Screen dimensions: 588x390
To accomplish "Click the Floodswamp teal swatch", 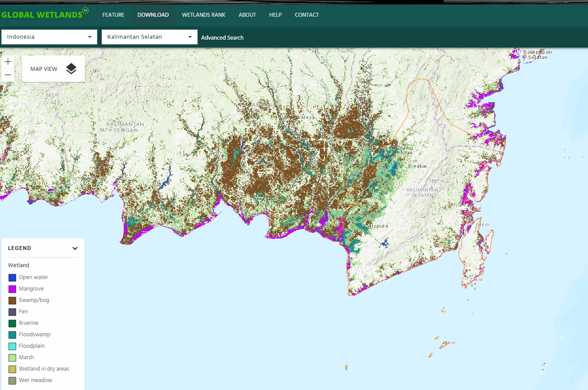I will point(12,335).
